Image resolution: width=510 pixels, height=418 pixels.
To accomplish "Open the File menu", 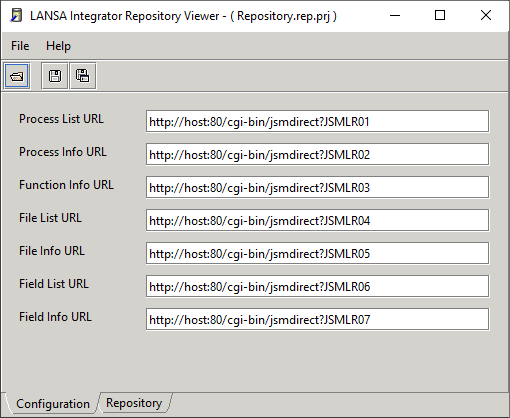I will (x=20, y=46).
